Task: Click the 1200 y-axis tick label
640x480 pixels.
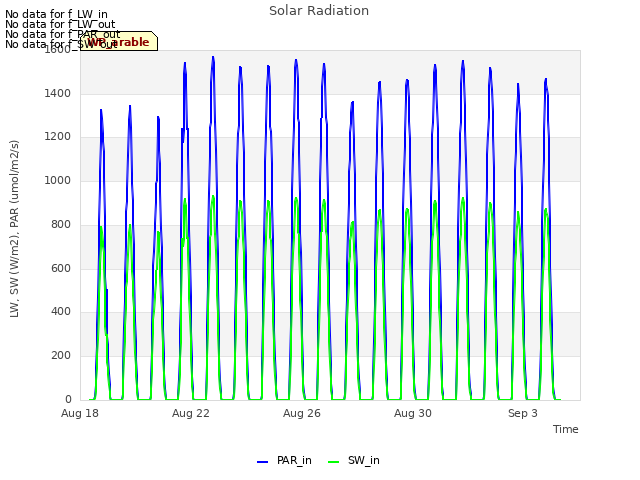Action: click(x=58, y=137)
